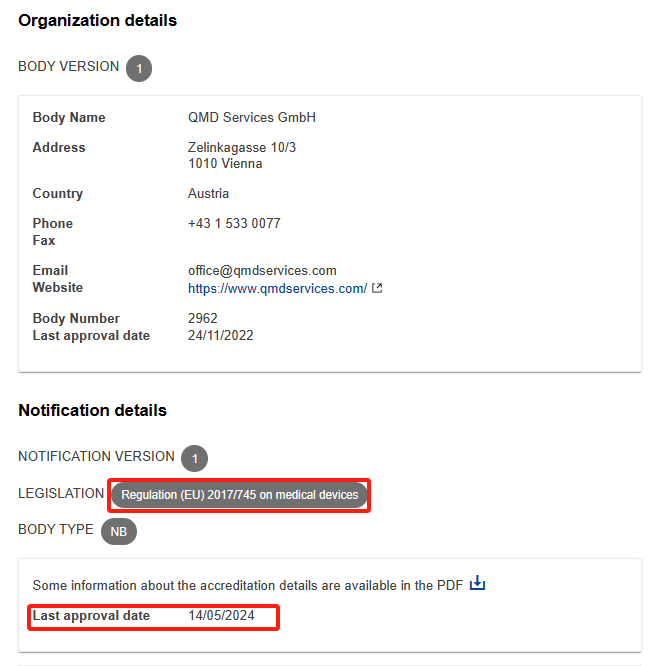Click the phone number +43 1 533 0077
This screenshot has width=669, height=666.
[234, 224]
